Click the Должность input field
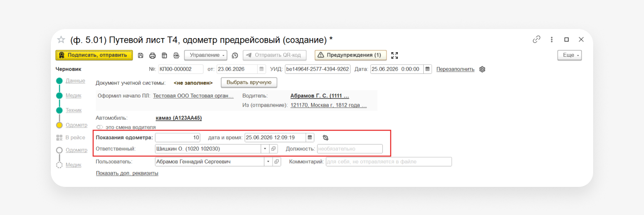The width and height of the screenshot is (644, 215). pyautogui.click(x=350, y=148)
